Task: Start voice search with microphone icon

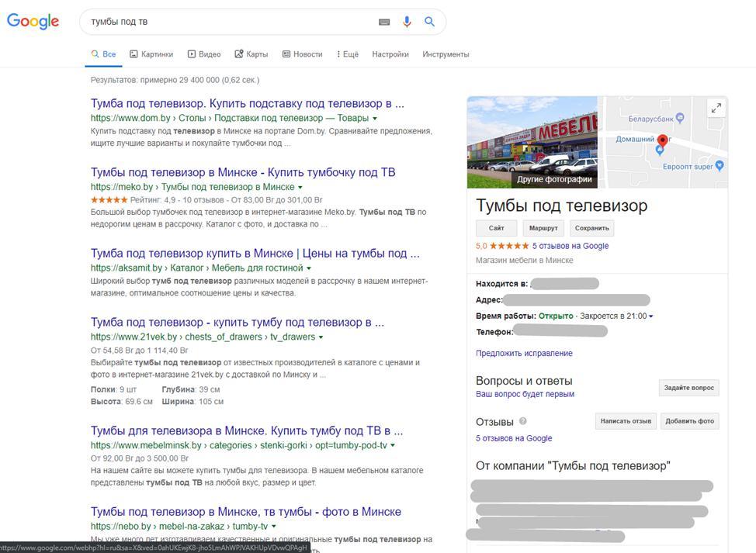Action: [407, 22]
